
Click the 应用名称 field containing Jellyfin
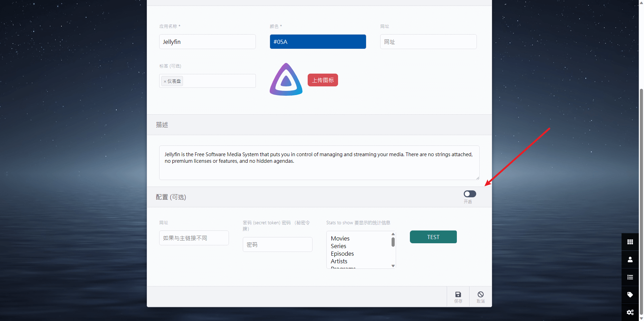point(207,41)
